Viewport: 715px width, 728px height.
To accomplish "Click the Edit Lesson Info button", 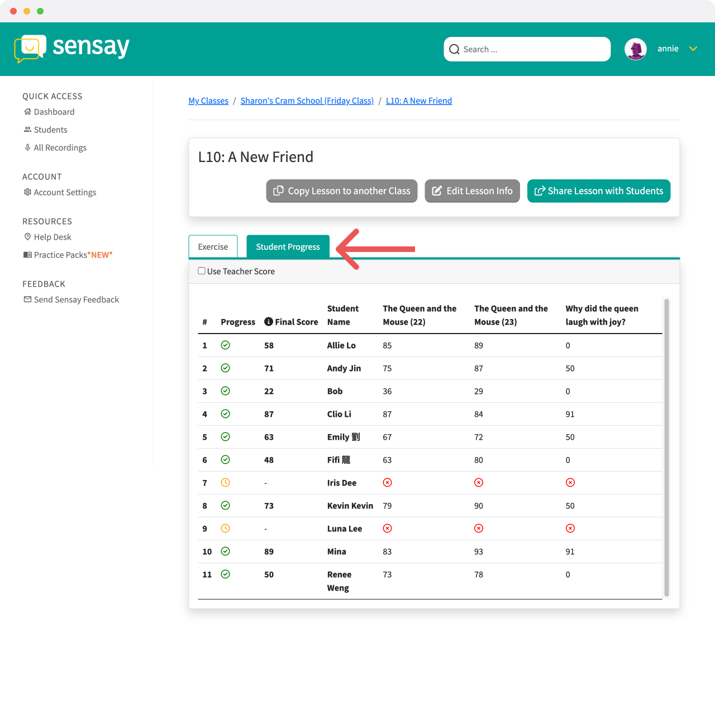I will tap(473, 191).
